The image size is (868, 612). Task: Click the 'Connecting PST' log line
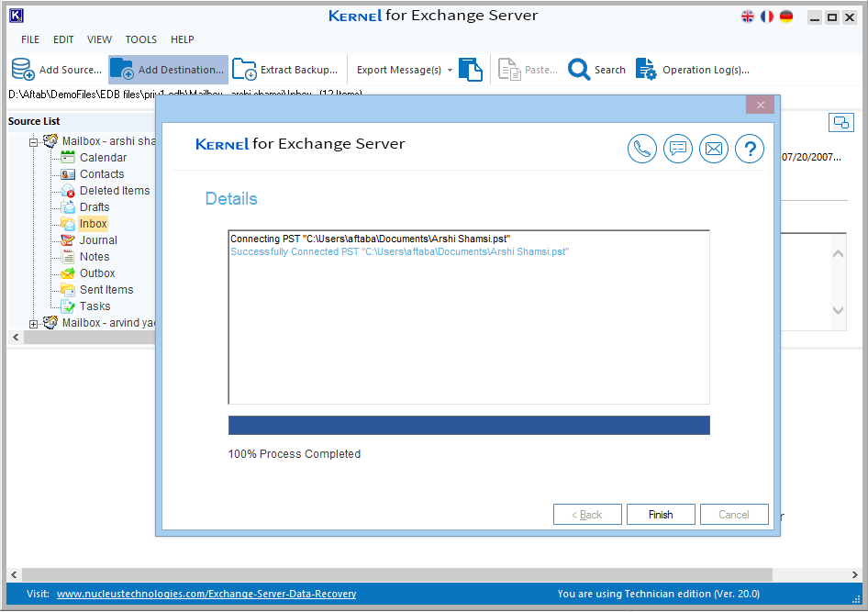click(x=370, y=239)
